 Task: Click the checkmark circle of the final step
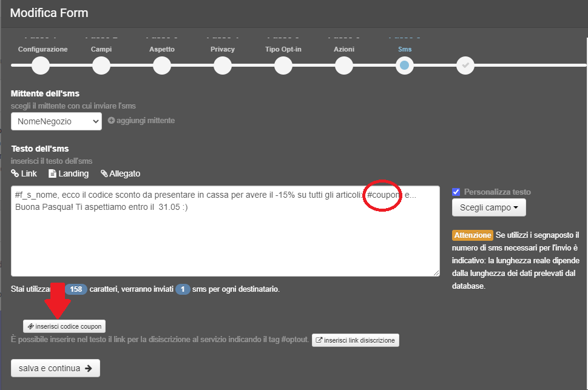tap(465, 66)
